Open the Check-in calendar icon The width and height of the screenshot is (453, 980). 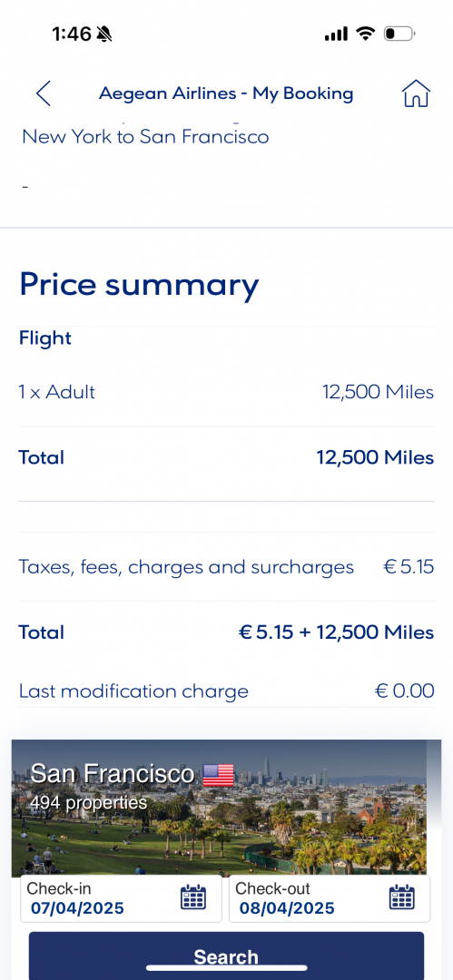point(193,897)
